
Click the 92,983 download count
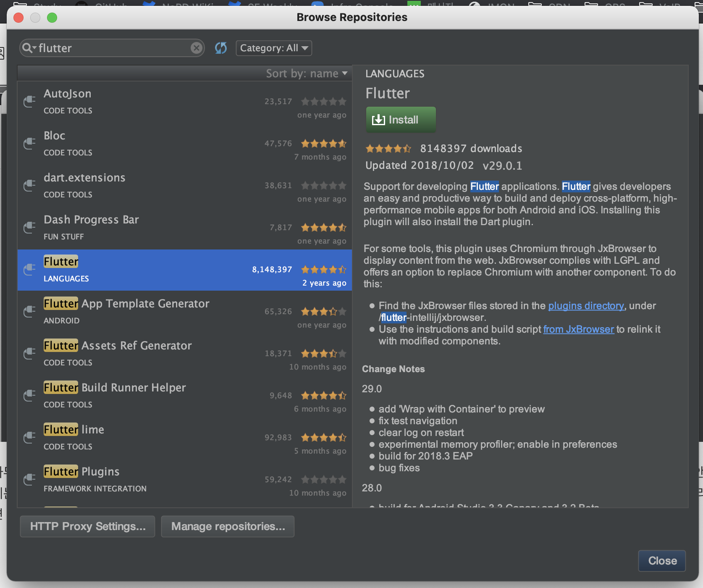click(x=278, y=438)
